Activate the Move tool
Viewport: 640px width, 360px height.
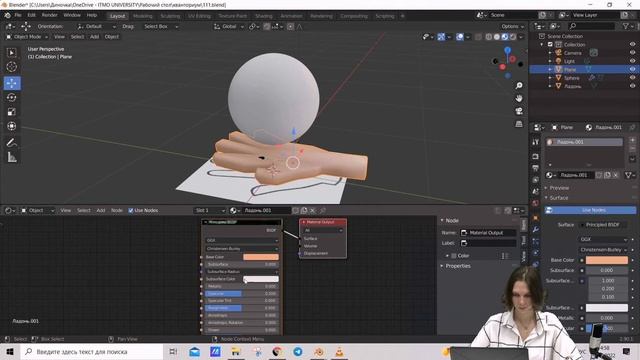(12, 83)
